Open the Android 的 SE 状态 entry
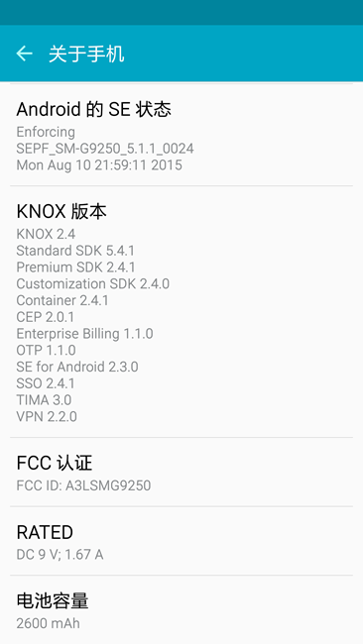The height and width of the screenshot is (644, 363). (x=181, y=135)
